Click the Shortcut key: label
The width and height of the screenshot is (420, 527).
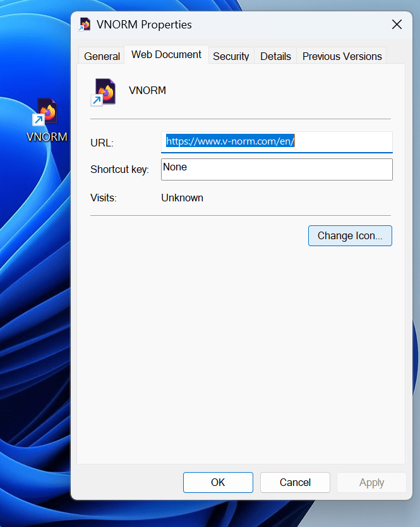tap(119, 169)
